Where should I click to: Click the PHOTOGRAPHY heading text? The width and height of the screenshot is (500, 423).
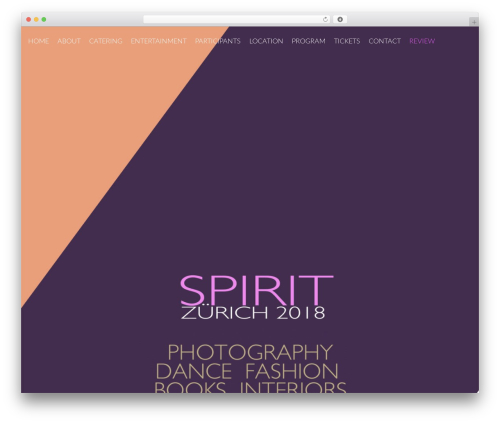pyautogui.click(x=250, y=352)
